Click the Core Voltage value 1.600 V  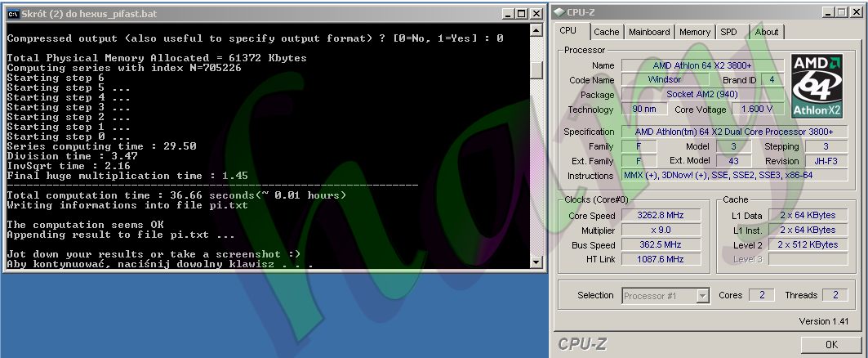[x=758, y=110]
